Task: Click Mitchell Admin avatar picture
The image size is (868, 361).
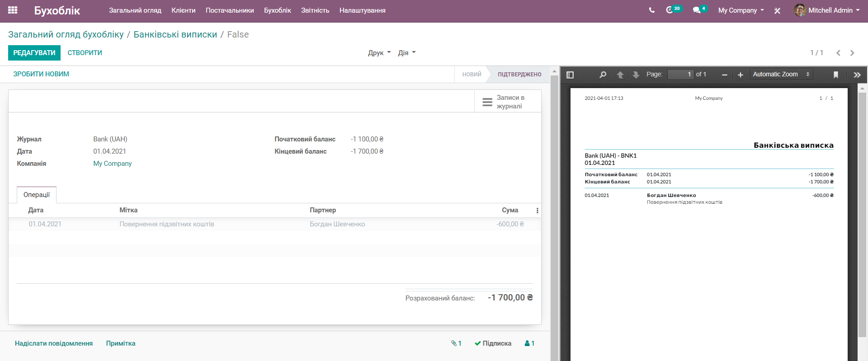Action: point(800,10)
